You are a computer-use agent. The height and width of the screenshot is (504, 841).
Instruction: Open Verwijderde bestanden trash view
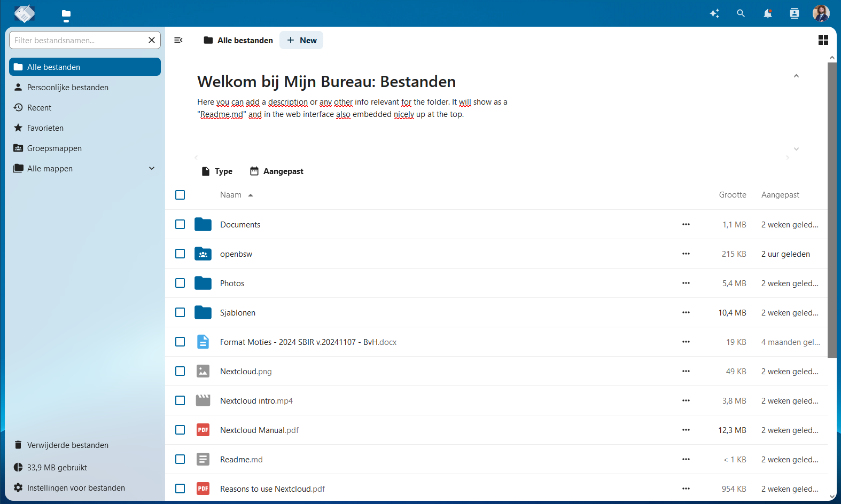(85, 445)
